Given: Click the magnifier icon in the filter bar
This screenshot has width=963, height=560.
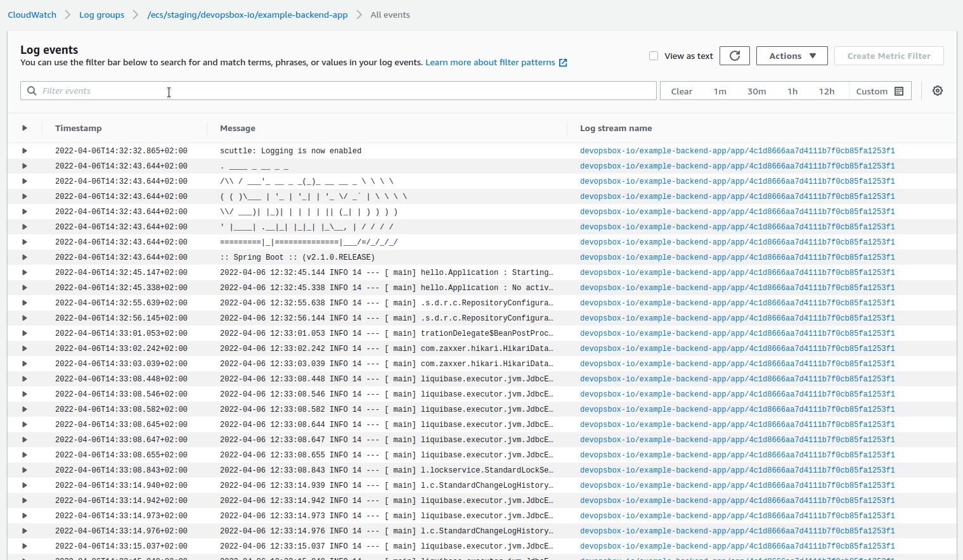Looking at the screenshot, I should point(32,91).
